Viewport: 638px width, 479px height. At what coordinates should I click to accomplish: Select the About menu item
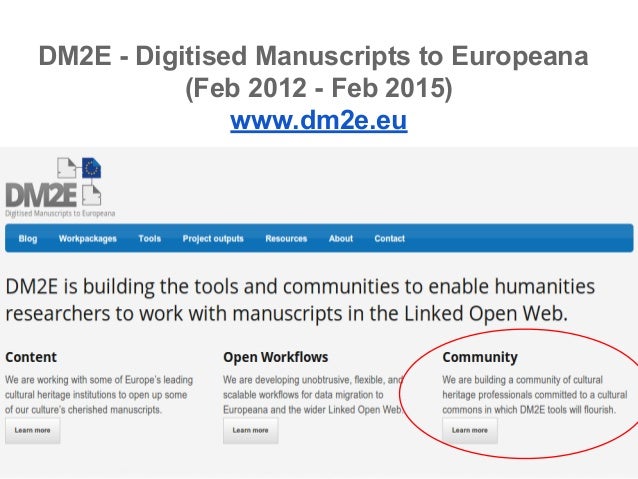coord(341,238)
